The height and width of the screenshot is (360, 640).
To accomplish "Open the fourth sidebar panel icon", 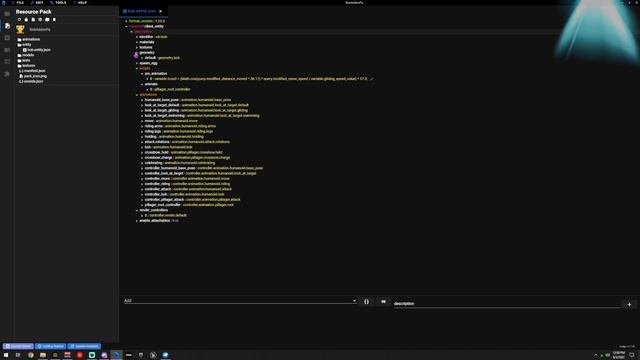I will (7, 50).
